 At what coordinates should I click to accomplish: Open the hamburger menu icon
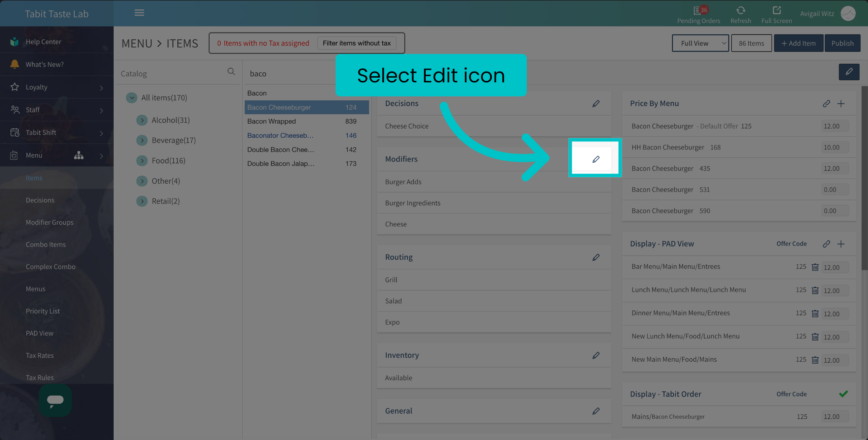139,13
